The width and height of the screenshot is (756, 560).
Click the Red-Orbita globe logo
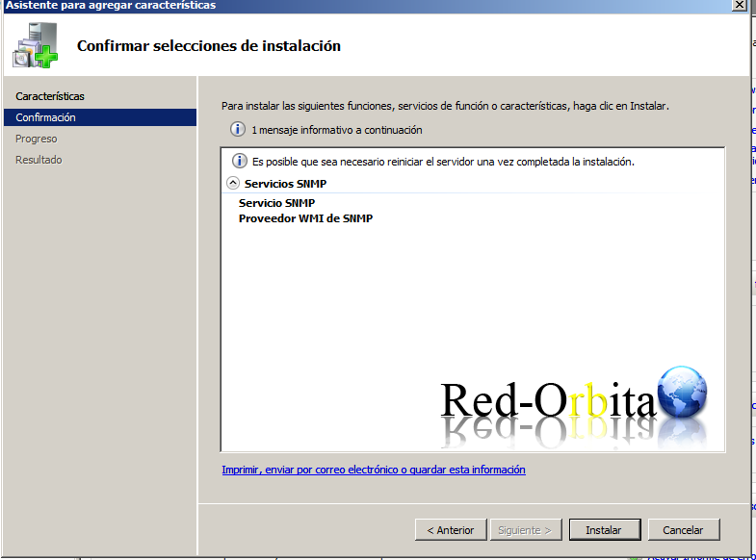click(x=682, y=392)
